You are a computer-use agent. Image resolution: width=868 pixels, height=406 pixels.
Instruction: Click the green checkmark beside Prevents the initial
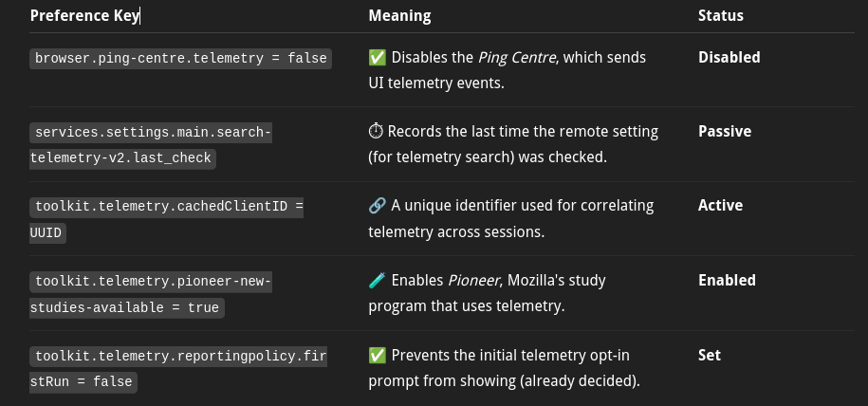point(378,355)
